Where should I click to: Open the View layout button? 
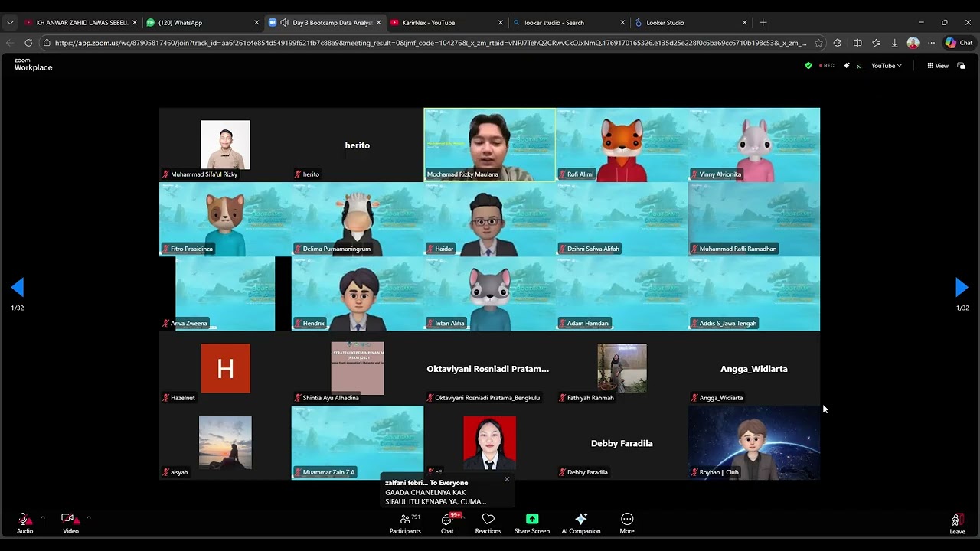click(x=938, y=66)
